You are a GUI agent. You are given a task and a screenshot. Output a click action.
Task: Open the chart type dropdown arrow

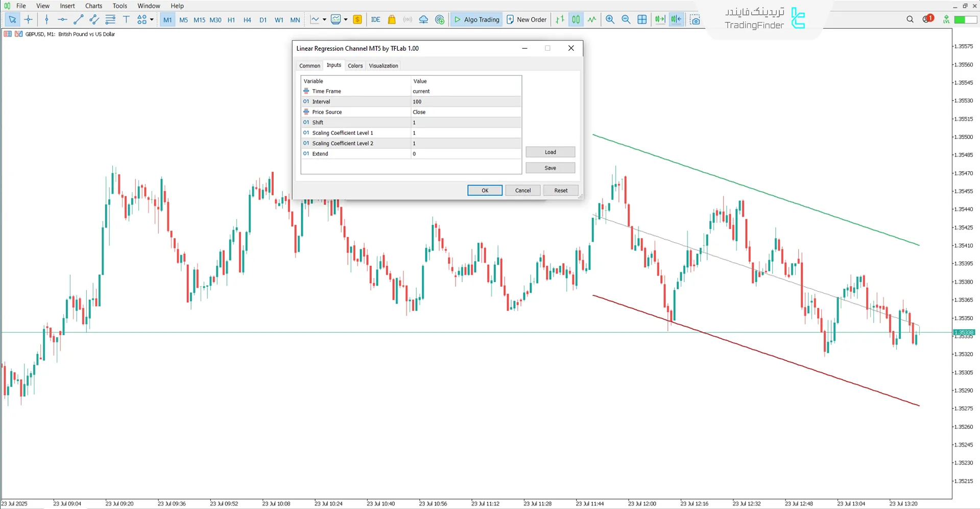324,19
